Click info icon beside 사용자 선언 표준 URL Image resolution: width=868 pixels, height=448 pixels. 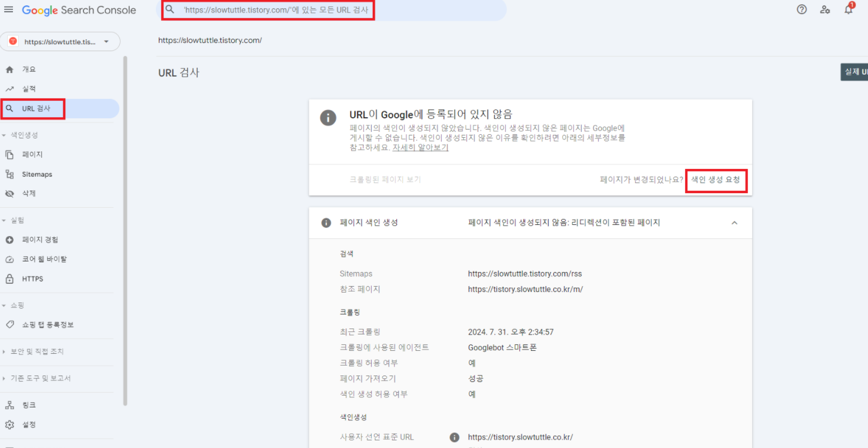454,437
